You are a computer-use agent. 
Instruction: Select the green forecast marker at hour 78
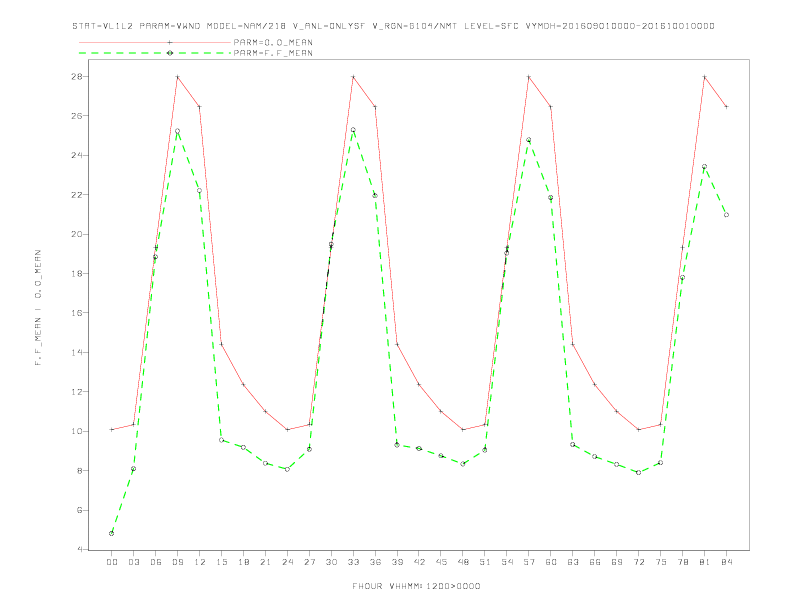682,277
